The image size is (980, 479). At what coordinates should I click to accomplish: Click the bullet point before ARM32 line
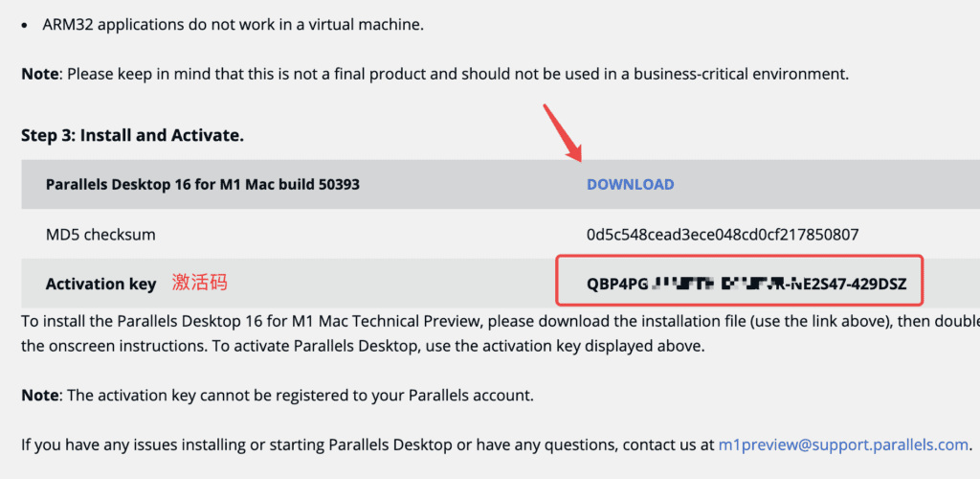tap(25, 24)
